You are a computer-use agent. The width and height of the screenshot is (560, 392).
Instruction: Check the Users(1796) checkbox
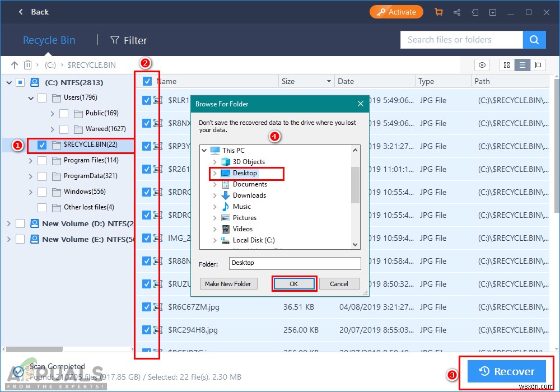[42, 98]
